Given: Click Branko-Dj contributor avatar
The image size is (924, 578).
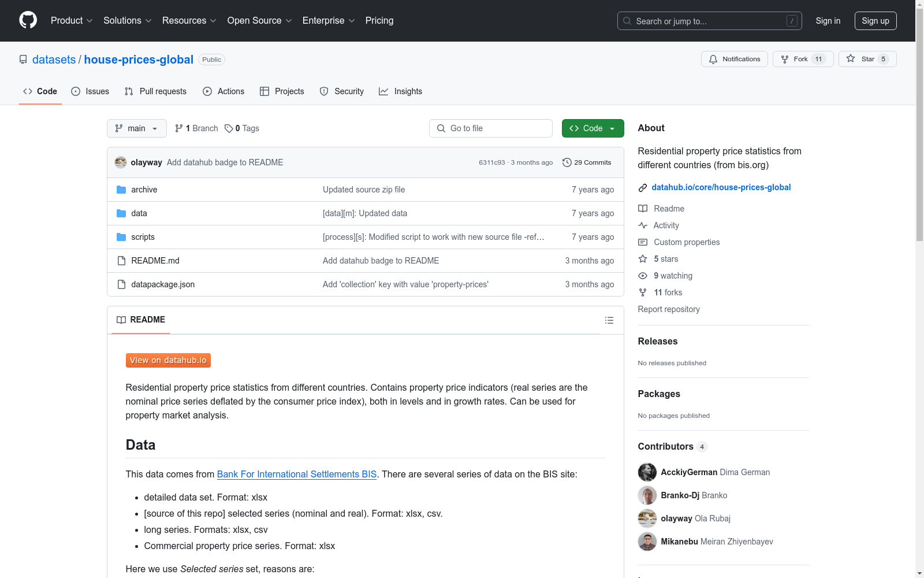Looking at the screenshot, I should pos(647,495).
